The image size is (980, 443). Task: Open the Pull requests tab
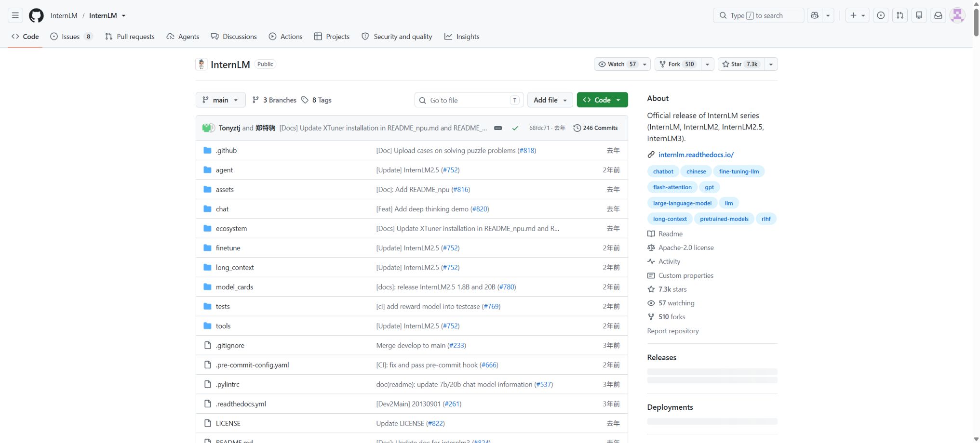click(130, 37)
